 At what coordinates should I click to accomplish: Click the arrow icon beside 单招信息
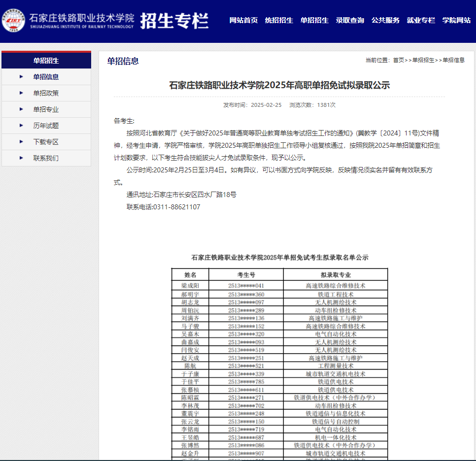point(20,76)
